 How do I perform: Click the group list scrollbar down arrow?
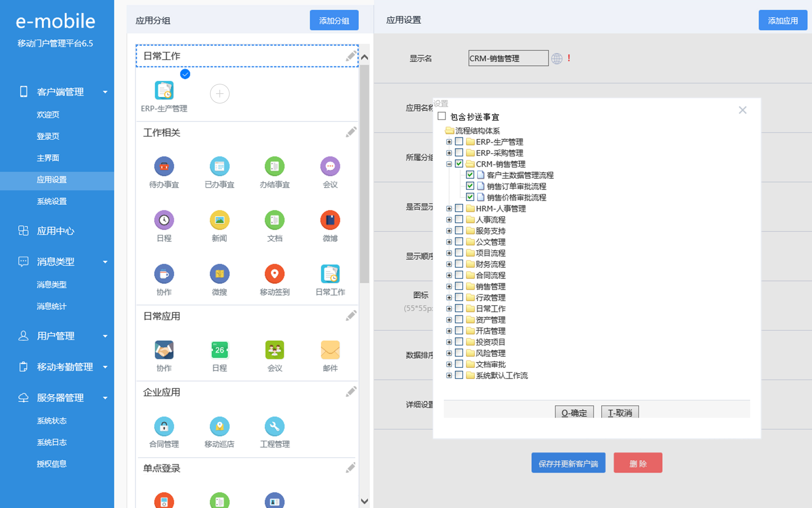click(364, 501)
